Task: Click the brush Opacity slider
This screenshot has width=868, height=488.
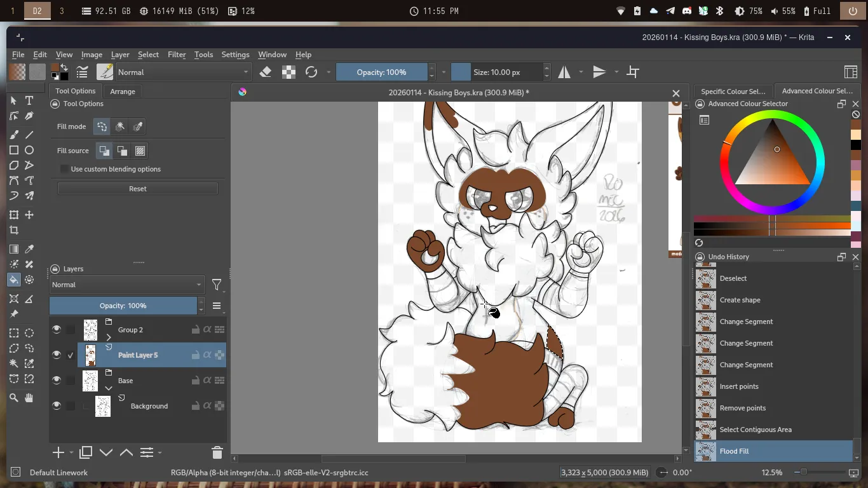Action: click(381, 72)
